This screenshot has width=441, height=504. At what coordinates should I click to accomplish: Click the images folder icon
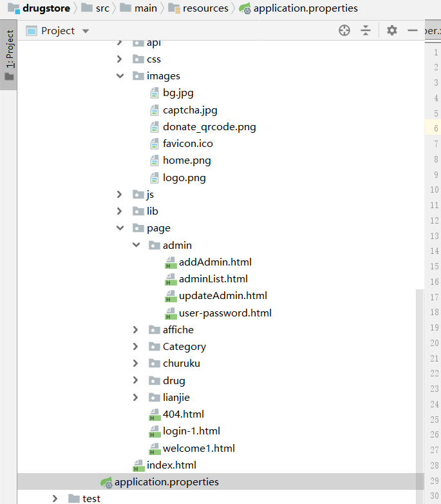click(x=138, y=76)
